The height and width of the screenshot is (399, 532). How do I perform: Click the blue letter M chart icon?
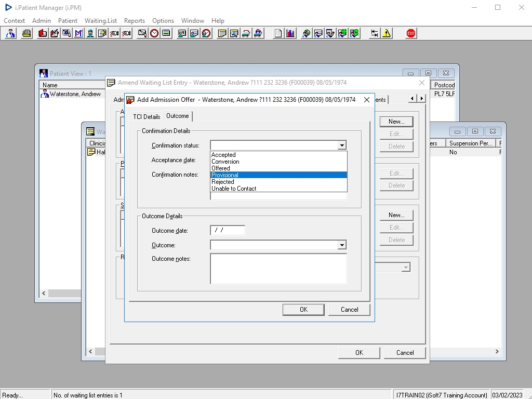(78, 33)
